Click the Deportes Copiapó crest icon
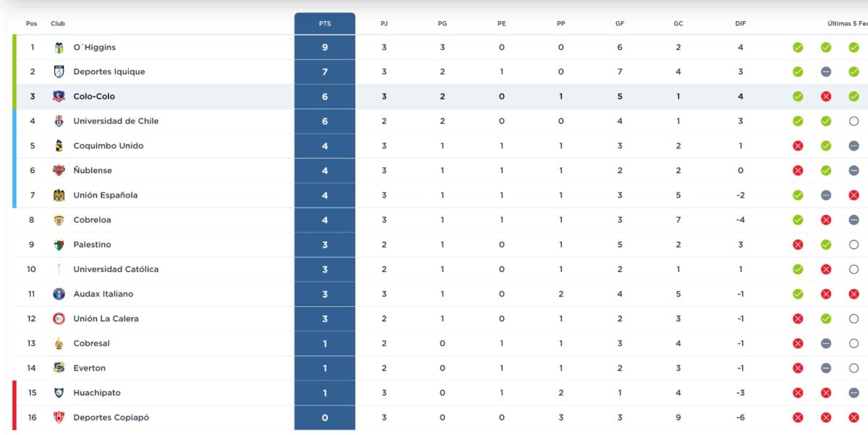 [x=59, y=418]
